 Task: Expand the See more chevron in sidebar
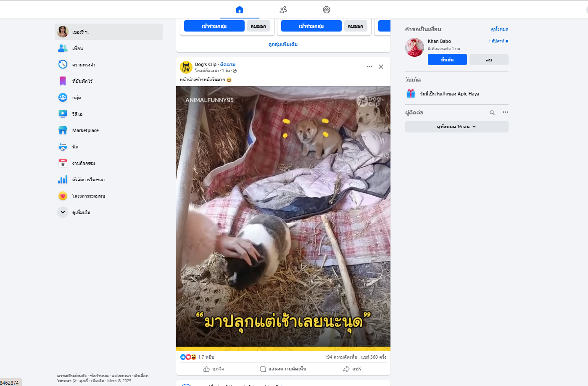coord(63,212)
